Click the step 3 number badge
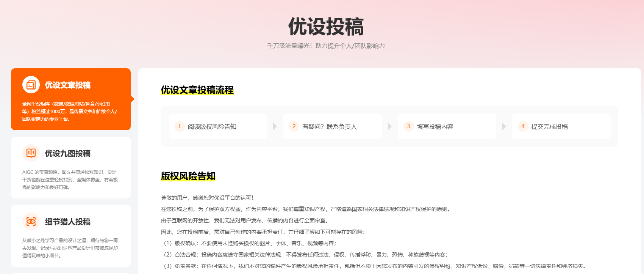 tap(408, 126)
